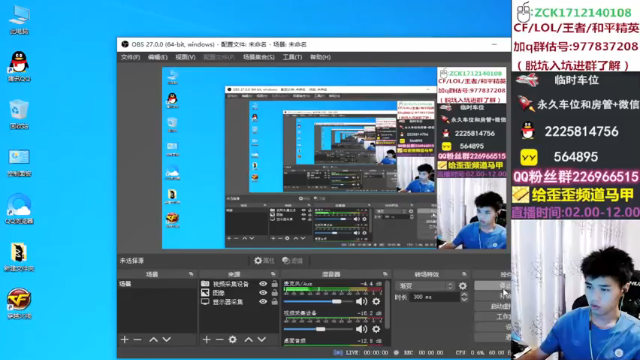Click the 滤镜 filters button
640x360 pixels.
pyautogui.click(x=292, y=260)
